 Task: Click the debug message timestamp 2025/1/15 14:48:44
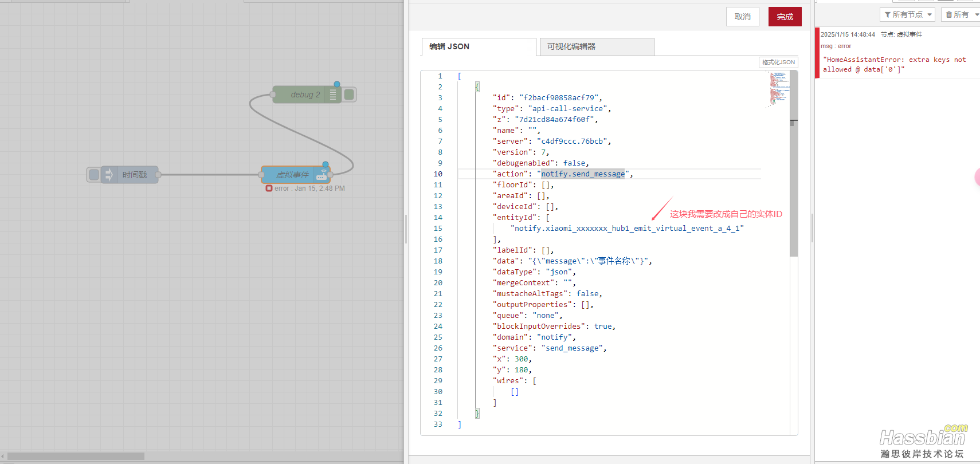(x=848, y=34)
